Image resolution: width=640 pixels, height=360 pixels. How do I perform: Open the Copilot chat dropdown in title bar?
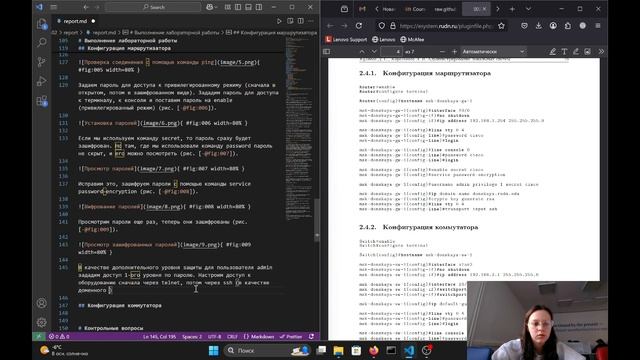211,7
